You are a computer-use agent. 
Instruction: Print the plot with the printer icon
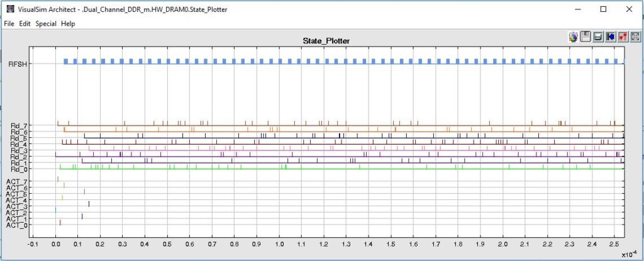pos(597,37)
